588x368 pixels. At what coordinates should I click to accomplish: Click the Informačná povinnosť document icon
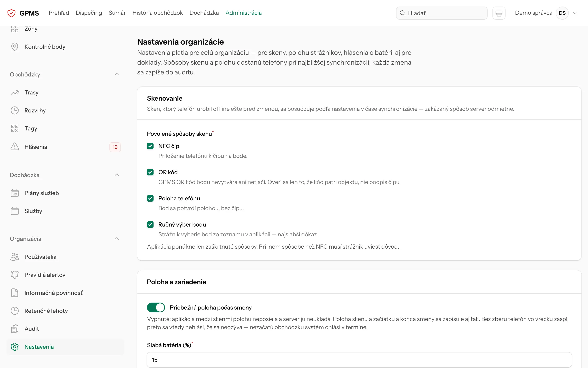tap(14, 293)
